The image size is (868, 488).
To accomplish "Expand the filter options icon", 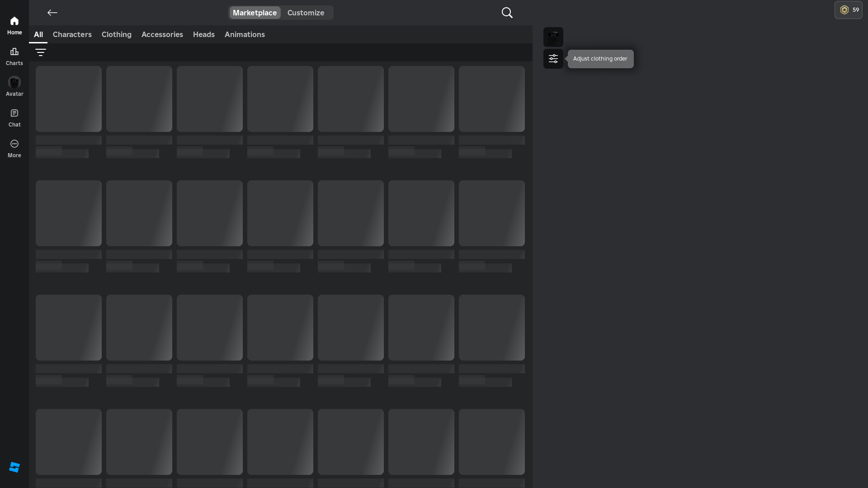I will [41, 52].
